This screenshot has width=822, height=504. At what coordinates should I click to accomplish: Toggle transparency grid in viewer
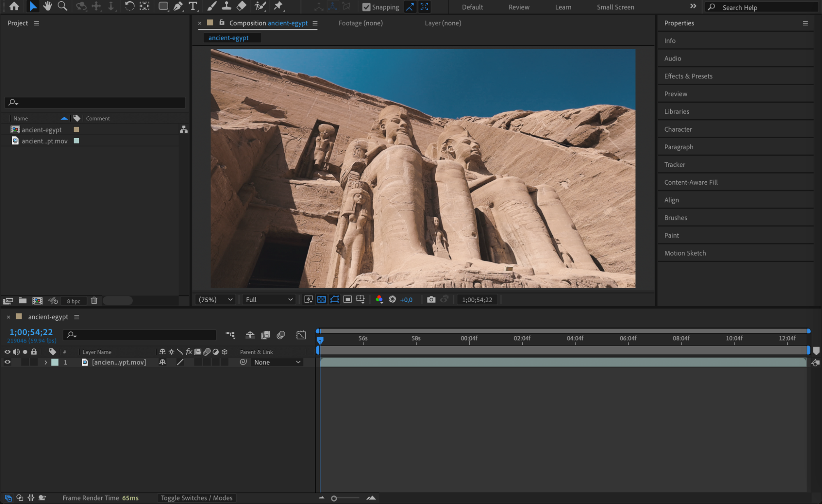pyautogui.click(x=322, y=300)
